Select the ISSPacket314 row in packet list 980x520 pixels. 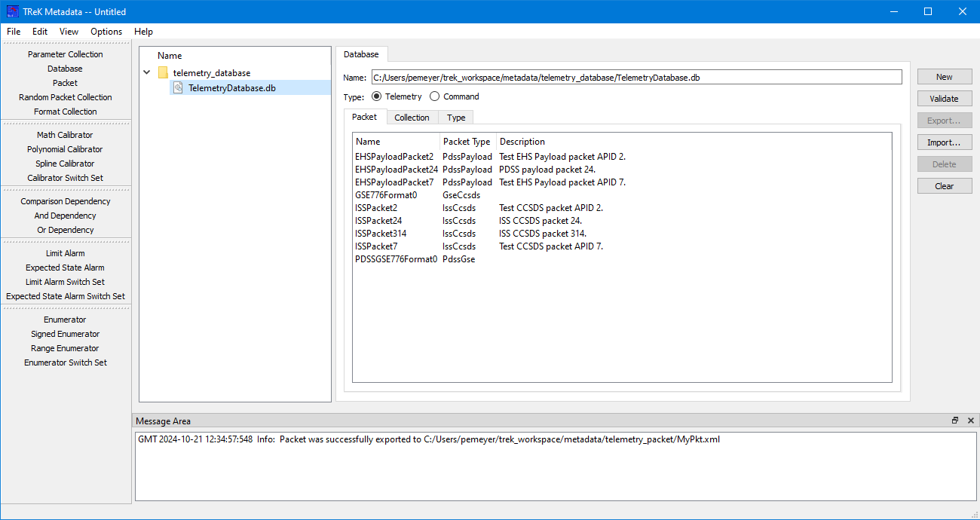(381, 234)
